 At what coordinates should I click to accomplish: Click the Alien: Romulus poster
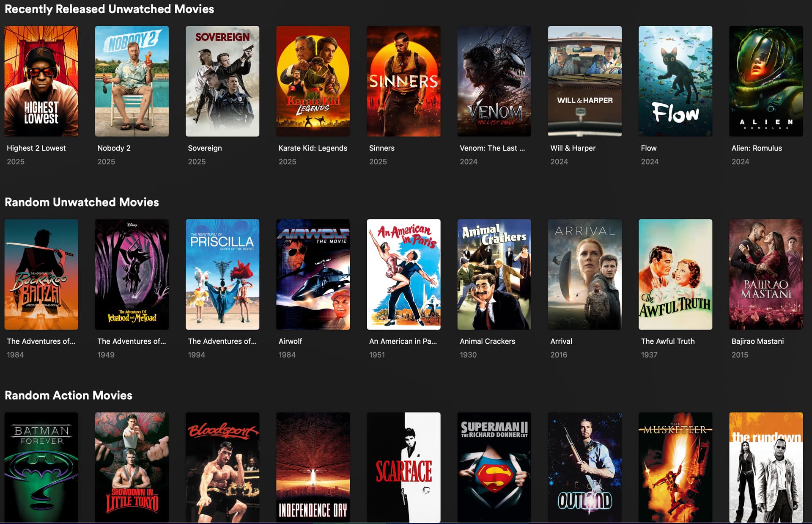765,81
